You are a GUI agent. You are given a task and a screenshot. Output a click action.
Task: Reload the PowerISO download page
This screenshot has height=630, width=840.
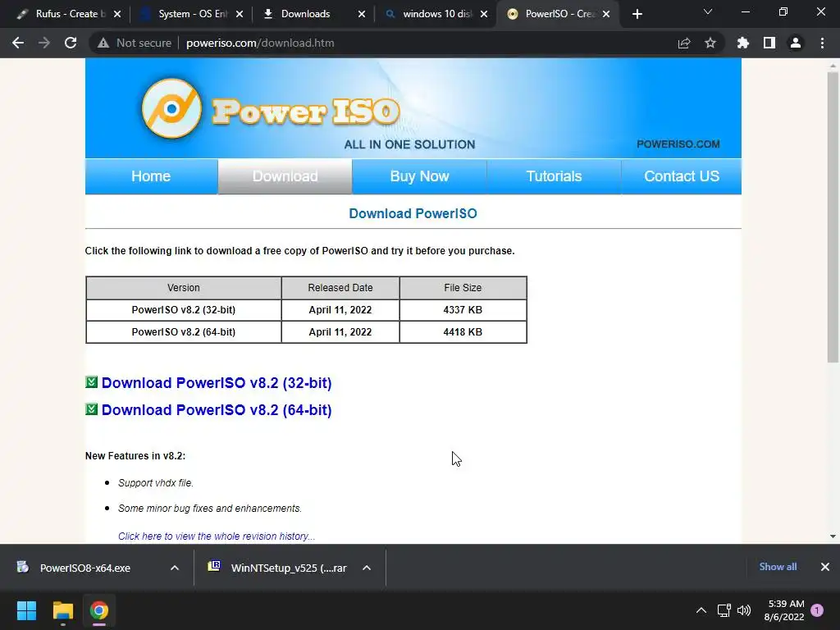[71, 43]
